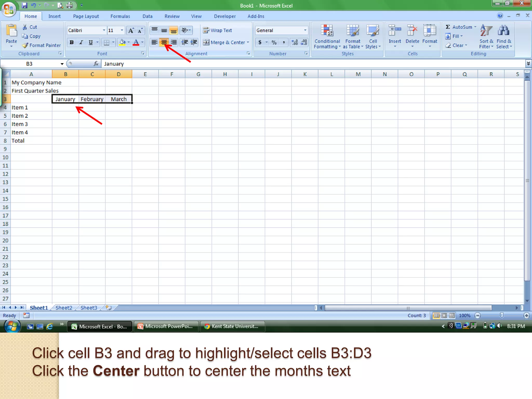Toggle Middle Align vertical alignment
Image resolution: width=532 pixels, height=399 pixels.
tap(164, 30)
